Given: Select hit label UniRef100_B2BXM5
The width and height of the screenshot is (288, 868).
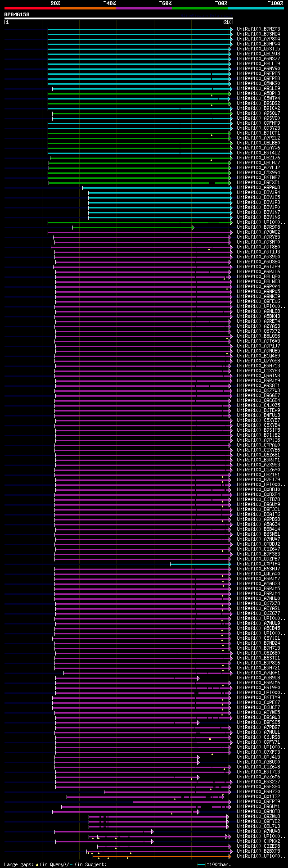Looking at the screenshot, I should tap(259, 851).
